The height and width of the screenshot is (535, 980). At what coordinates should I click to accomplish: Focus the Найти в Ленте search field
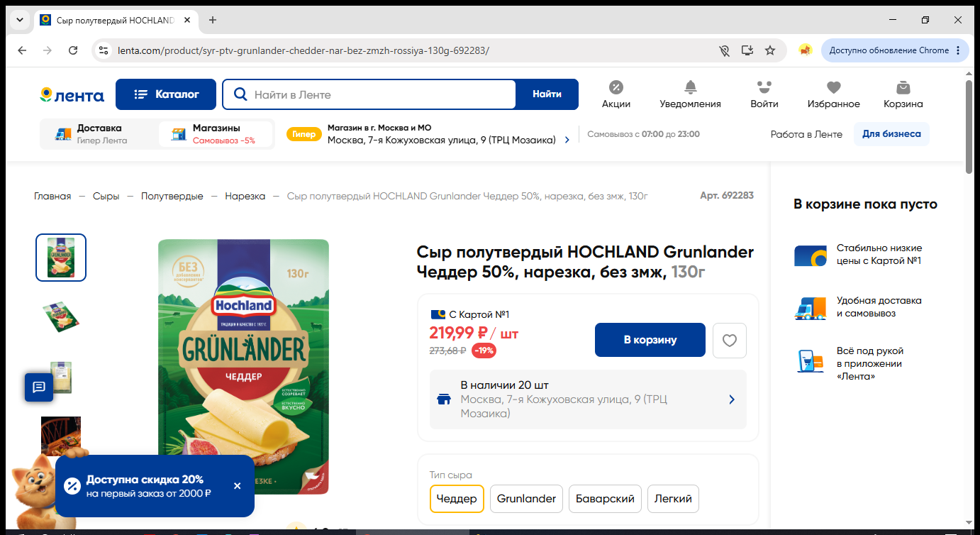369,94
